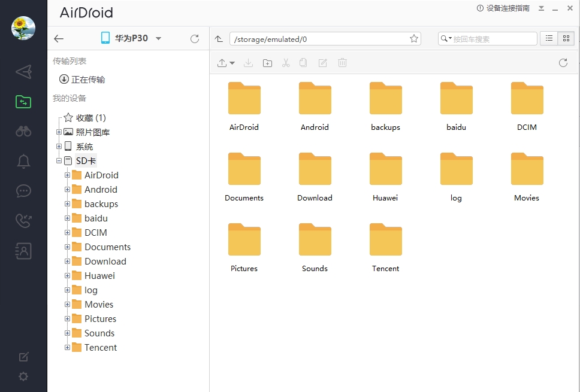The width and height of the screenshot is (580, 392).
Task: Navigate up to the parent directory
Action: 219,39
